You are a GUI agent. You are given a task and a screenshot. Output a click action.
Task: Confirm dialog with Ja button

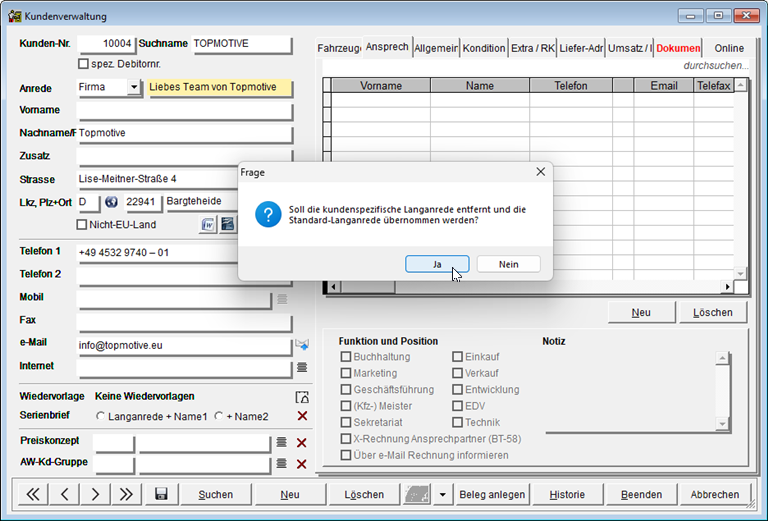(x=437, y=264)
